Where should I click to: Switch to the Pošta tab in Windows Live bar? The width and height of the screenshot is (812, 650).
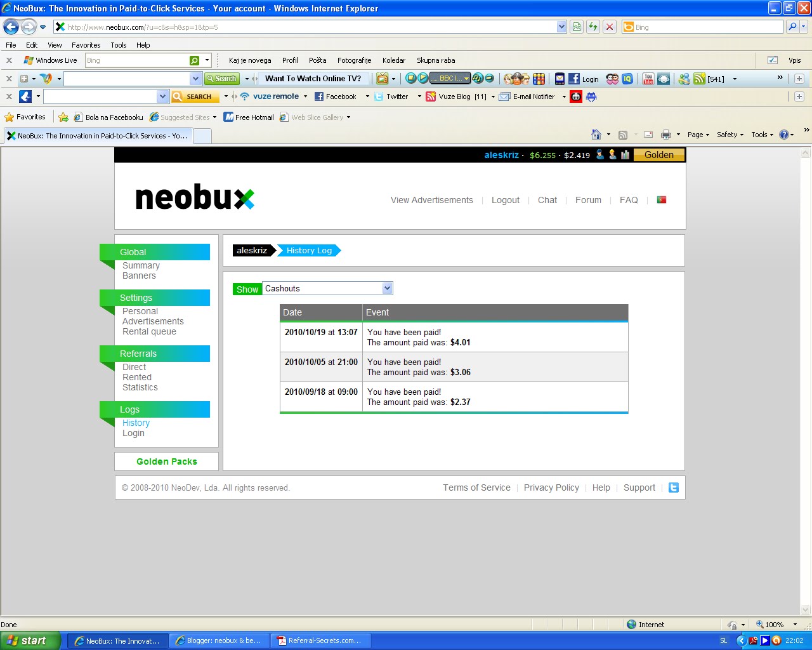click(x=317, y=60)
